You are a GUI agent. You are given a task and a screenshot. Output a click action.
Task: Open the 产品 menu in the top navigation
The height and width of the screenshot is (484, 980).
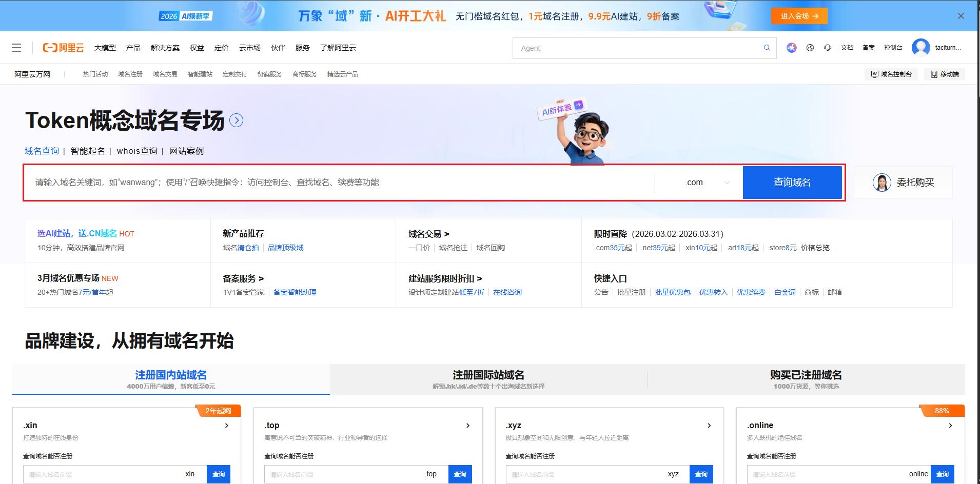point(133,48)
